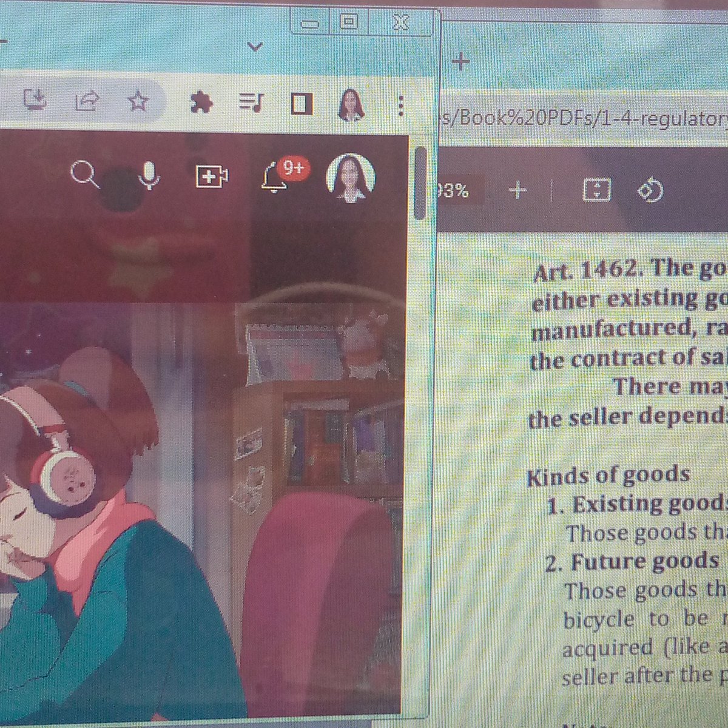Screen dimensions: 728x728
Task: Toggle the browser side panel icon
Action: pyautogui.click(x=301, y=104)
